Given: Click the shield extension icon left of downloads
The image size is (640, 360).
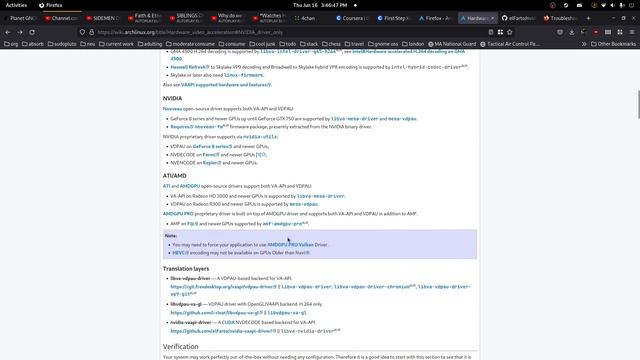Looking at the screenshot, I should point(560,32).
